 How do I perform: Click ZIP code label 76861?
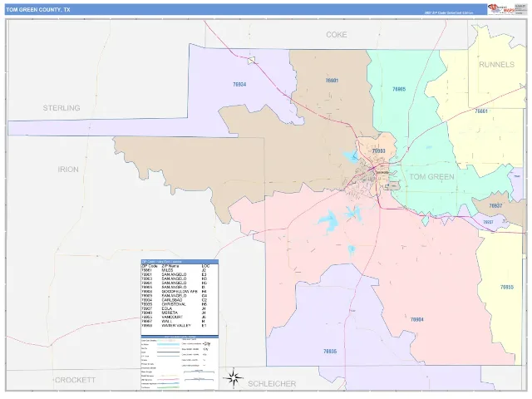(x=480, y=111)
